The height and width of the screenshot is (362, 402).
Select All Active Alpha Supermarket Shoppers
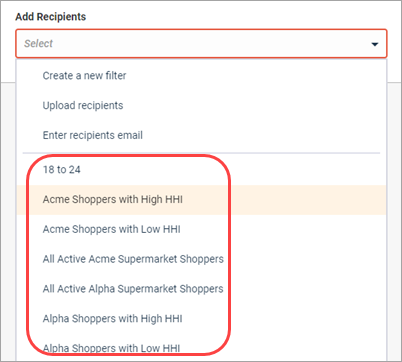(201, 289)
